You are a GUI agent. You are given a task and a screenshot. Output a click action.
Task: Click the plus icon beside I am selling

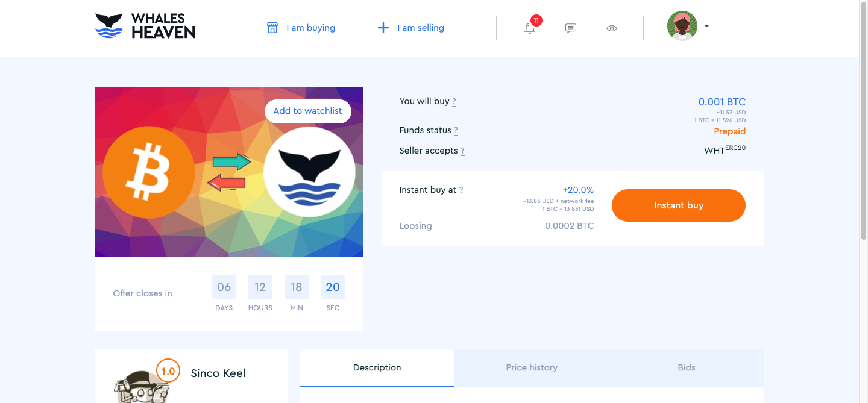tap(383, 28)
